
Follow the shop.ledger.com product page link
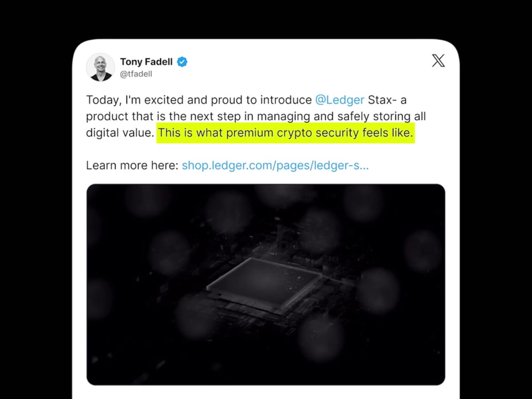tap(275, 165)
